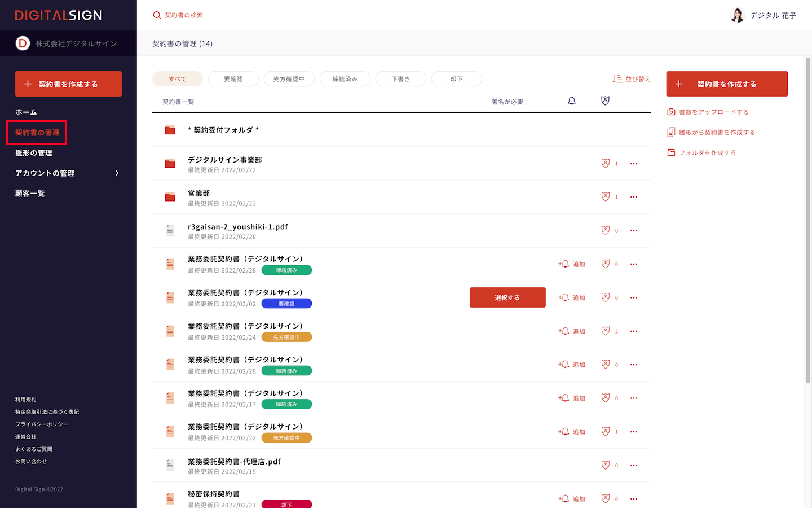Open 雛形の管理 in the sidebar
The image size is (812, 508).
click(34, 153)
